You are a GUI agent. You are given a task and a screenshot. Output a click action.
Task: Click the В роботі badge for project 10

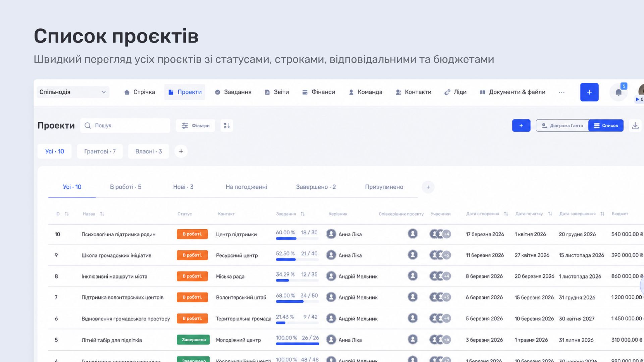coord(192,234)
